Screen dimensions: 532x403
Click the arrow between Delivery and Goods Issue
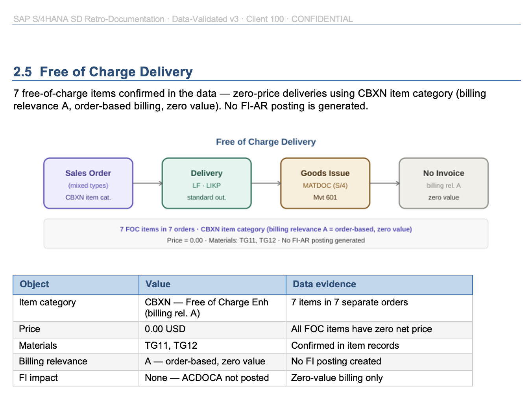(265, 183)
